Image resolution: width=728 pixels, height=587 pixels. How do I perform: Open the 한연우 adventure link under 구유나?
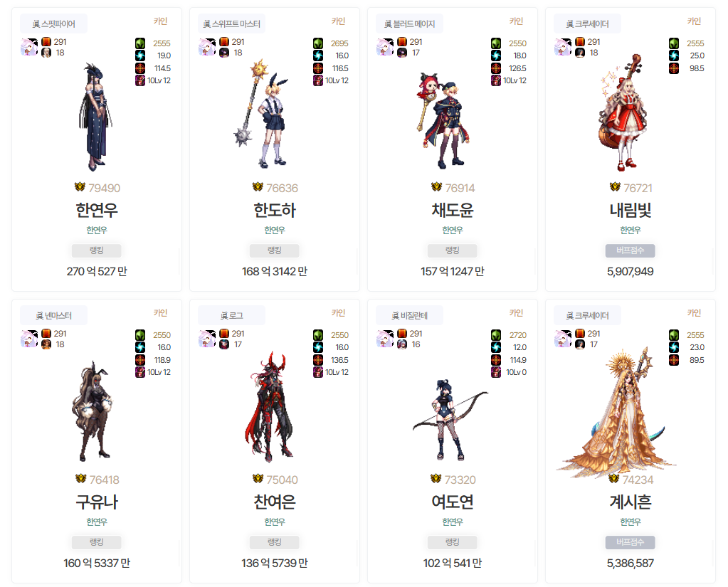coord(97,522)
